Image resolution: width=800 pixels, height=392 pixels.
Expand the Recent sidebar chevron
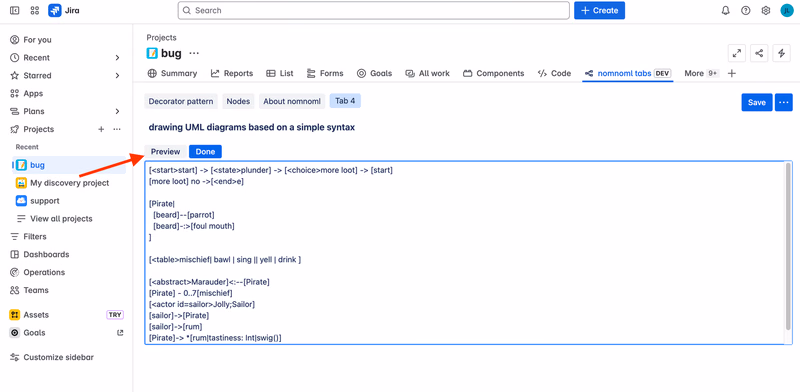(117, 58)
